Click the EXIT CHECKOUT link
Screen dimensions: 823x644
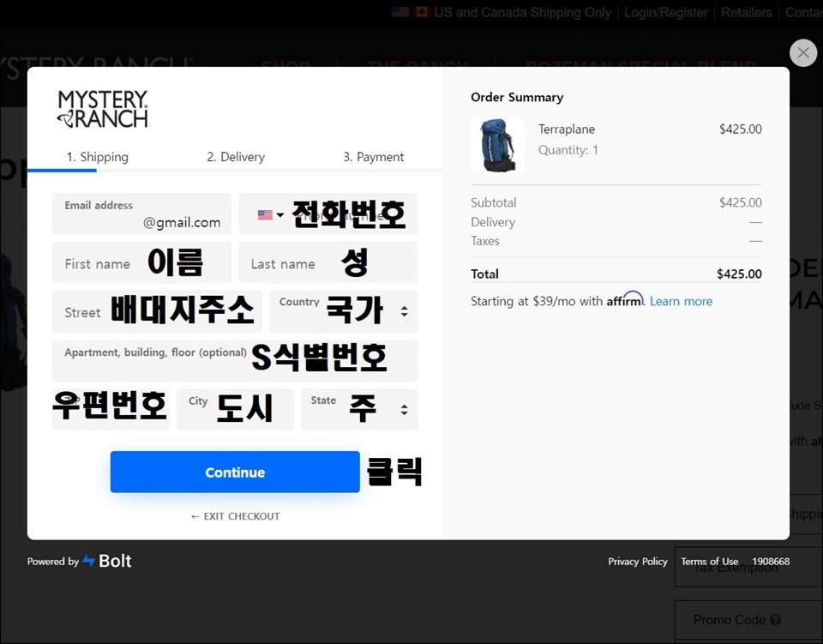[x=235, y=516]
